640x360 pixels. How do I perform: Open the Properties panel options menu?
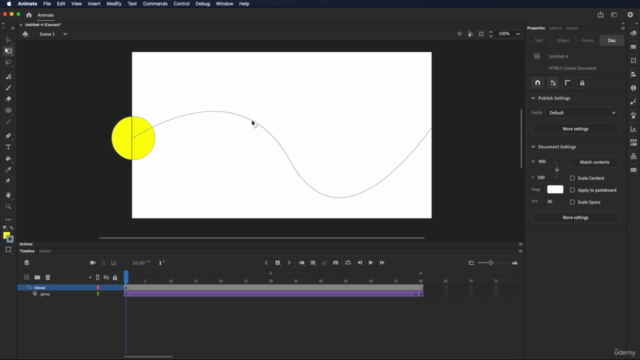point(623,28)
